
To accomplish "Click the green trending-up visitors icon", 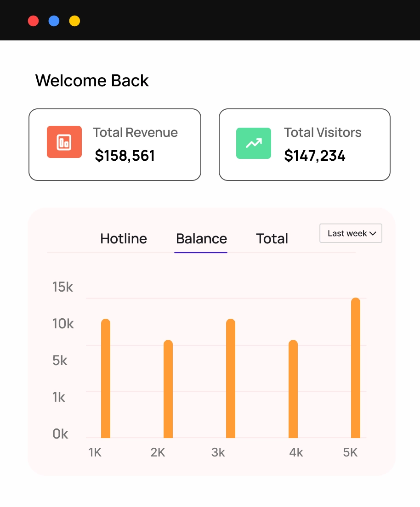I will [x=253, y=143].
